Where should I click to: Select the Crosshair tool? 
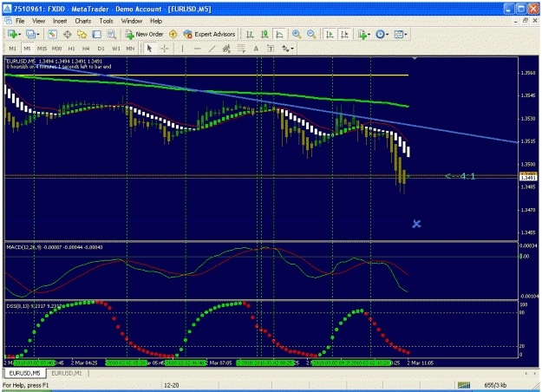coord(164,49)
